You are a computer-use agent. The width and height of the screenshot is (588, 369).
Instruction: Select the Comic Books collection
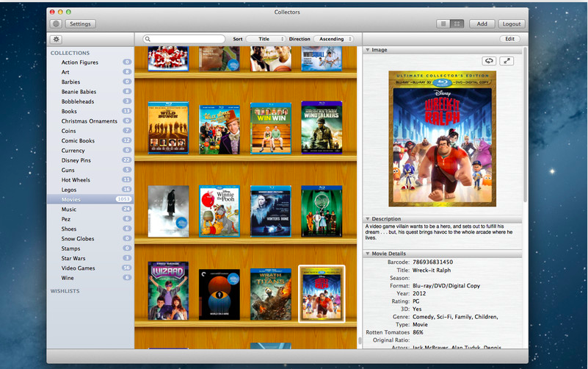(x=90, y=140)
